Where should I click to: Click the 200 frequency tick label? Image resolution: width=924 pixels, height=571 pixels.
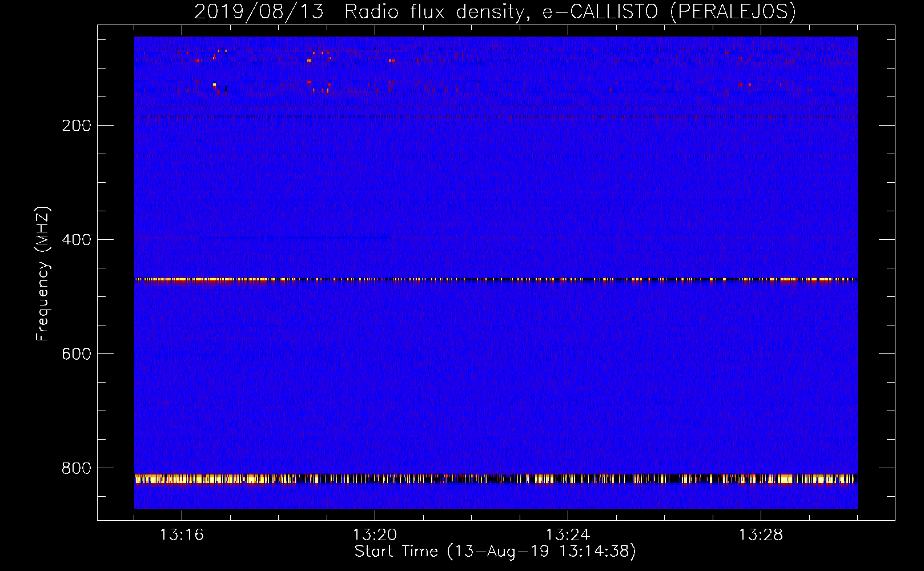[77, 126]
